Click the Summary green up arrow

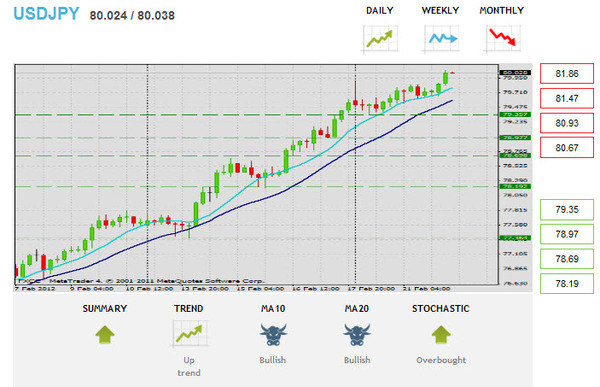click(x=105, y=335)
